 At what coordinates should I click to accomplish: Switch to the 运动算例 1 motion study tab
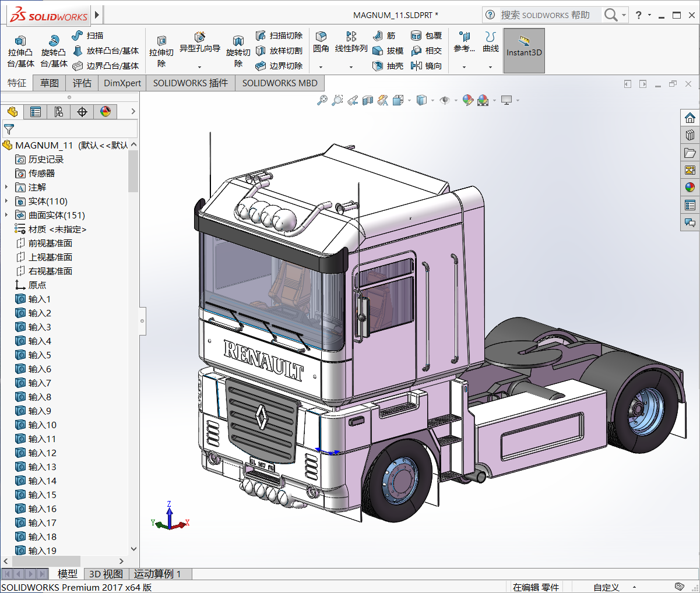pos(157,574)
